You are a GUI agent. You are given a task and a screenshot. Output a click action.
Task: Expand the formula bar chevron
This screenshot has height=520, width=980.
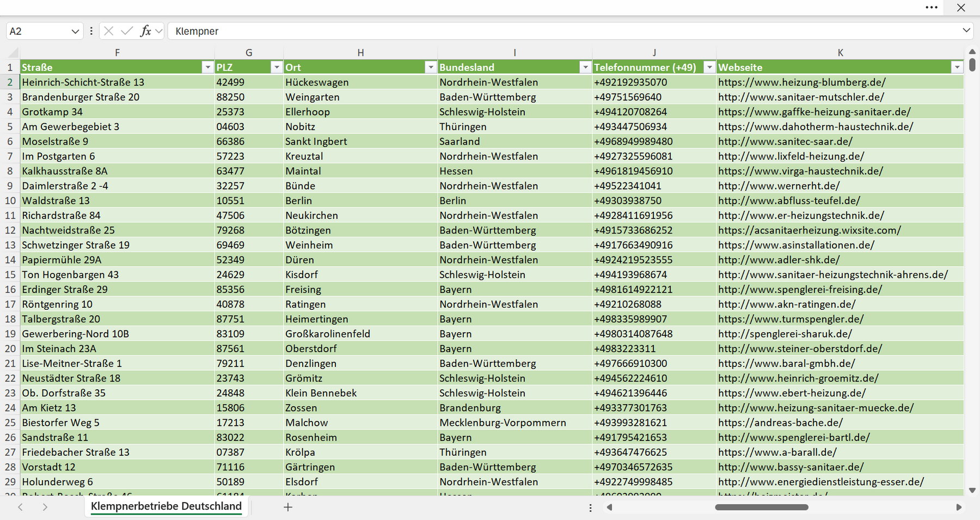(x=966, y=30)
